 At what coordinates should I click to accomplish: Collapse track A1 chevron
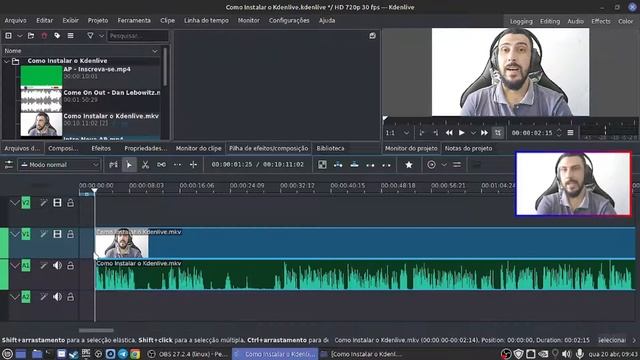pos(15,265)
